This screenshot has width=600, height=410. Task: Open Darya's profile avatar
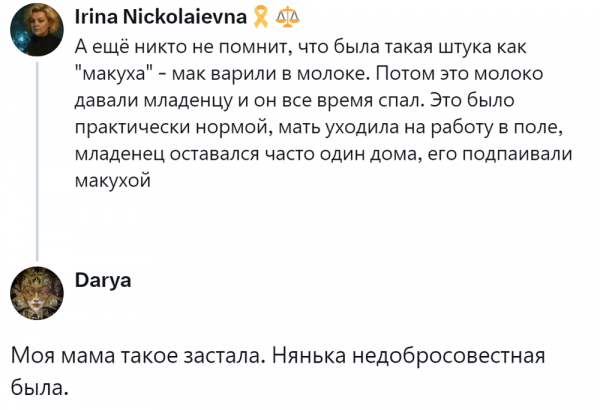pos(38,294)
